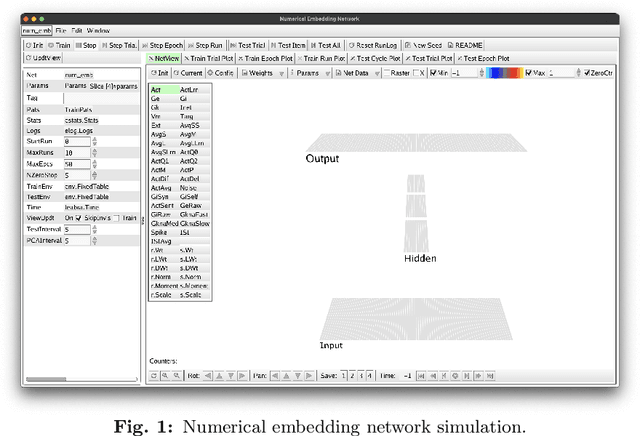Screen dimensions: 640x436
Task: Enable the SkipInvis checkbox
Action: [x=116, y=218]
